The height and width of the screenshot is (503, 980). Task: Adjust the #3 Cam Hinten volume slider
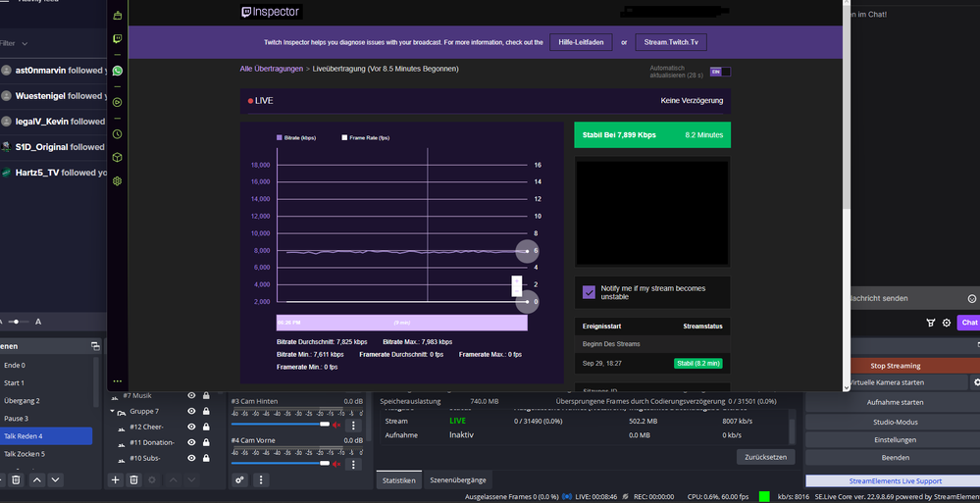tap(281, 425)
